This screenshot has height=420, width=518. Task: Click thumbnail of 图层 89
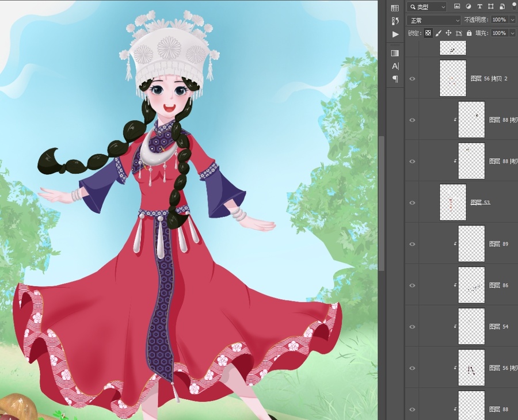coord(471,244)
